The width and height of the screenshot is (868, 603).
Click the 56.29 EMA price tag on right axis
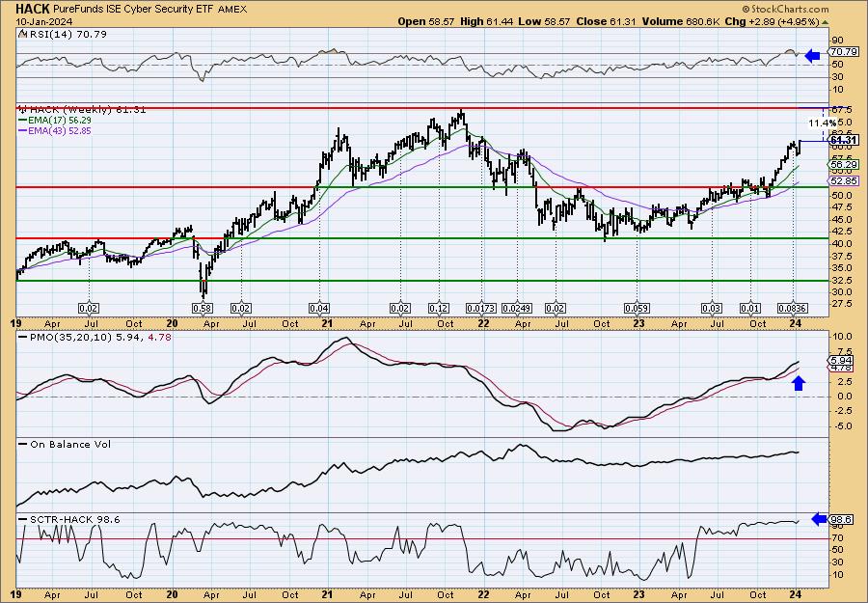[843, 164]
